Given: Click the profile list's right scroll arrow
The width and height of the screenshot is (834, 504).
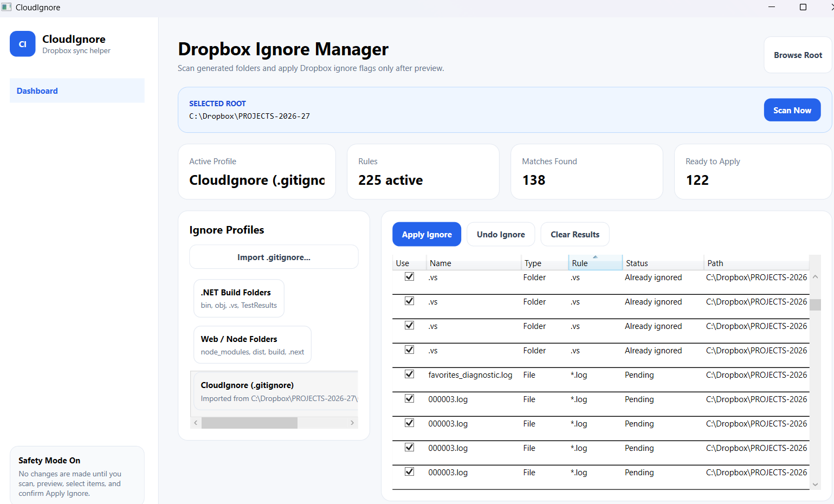Looking at the screenshot, I should pos(352,423).
